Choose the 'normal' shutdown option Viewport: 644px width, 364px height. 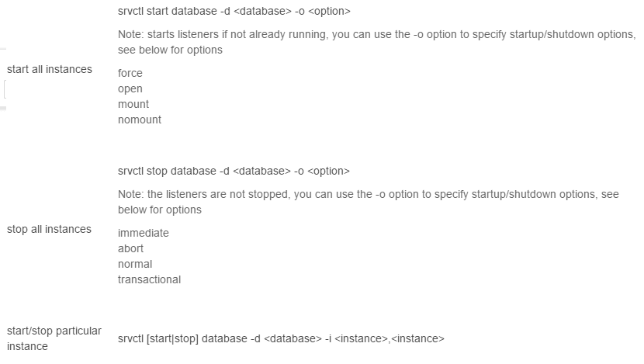pos(135,265)
